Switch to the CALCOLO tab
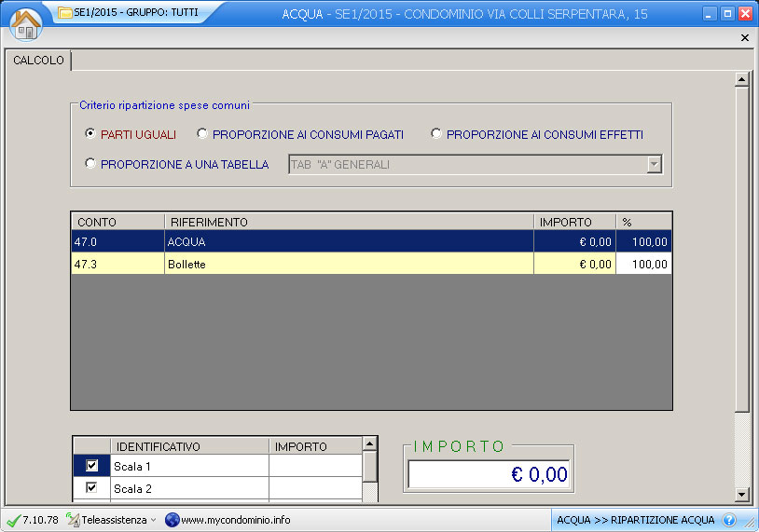Screen dimensions: 759x532 (x=38, y=61)
